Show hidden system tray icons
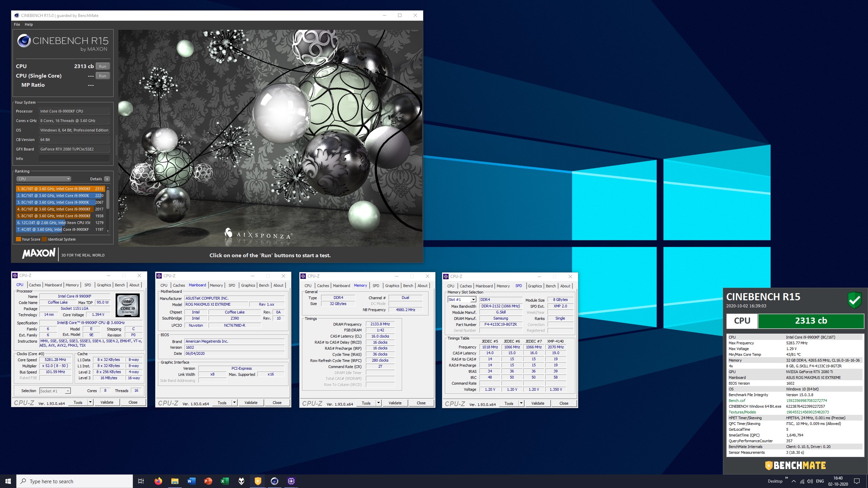The height and width of the screenshot is (488, 868). [x=793, y=481]
